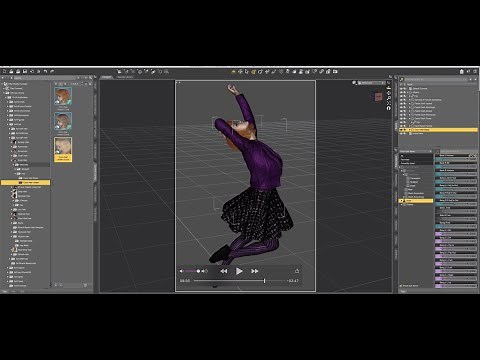Switch to the Render Library tab
This screenshot has width=480, height=360.
[125, 77]
